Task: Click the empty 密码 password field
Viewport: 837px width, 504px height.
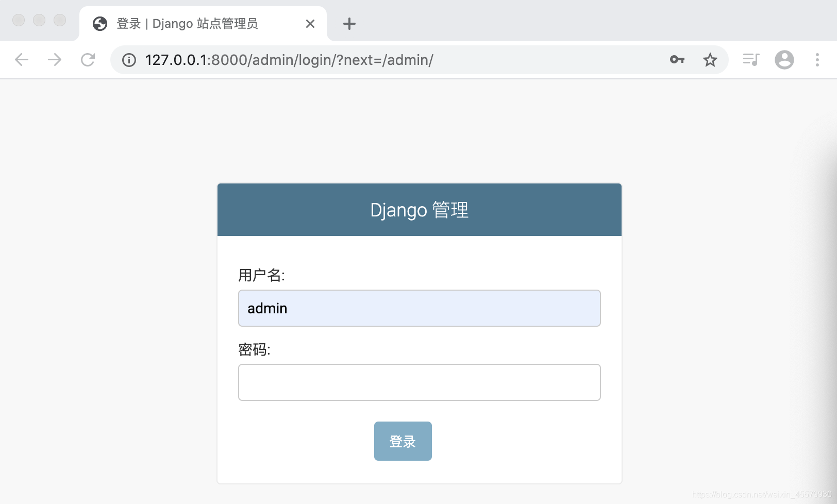Action: click(x=420, y=382)
